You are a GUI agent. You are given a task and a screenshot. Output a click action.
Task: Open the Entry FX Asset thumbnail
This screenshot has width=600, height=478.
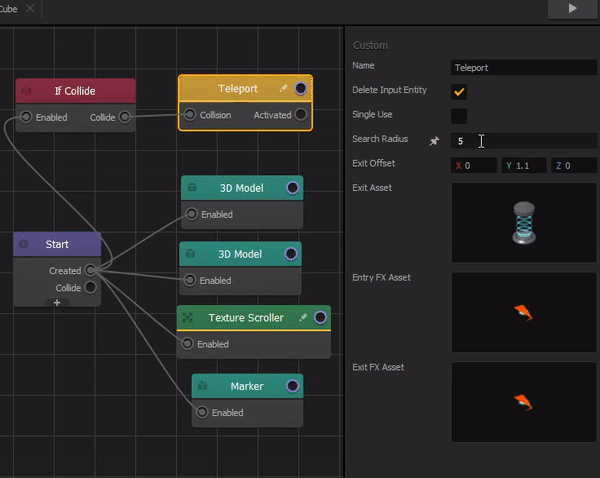point(524,312)
